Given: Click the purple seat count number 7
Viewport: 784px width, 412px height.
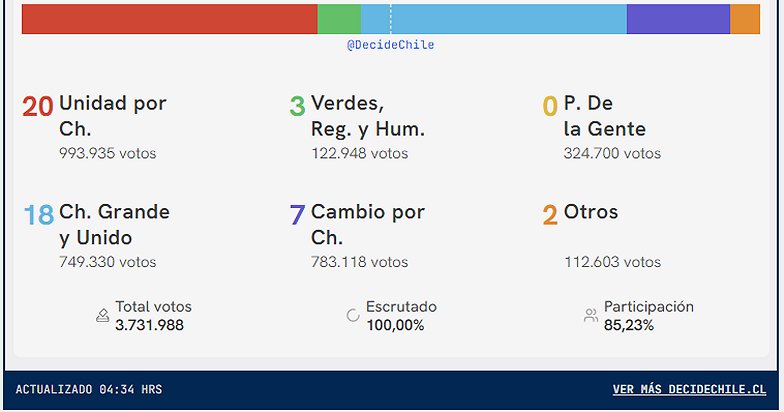Looking at the screenshot, I should point(297,215).
